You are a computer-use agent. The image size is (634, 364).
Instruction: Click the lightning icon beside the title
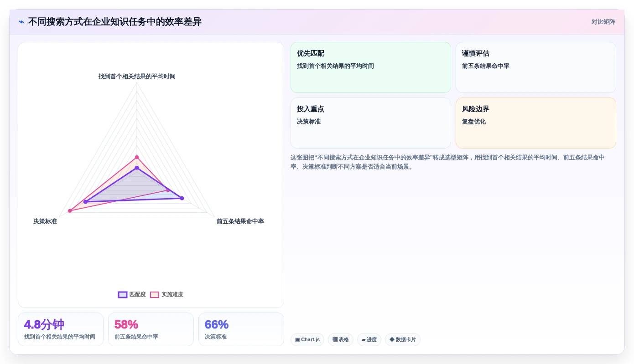(21, 22)
